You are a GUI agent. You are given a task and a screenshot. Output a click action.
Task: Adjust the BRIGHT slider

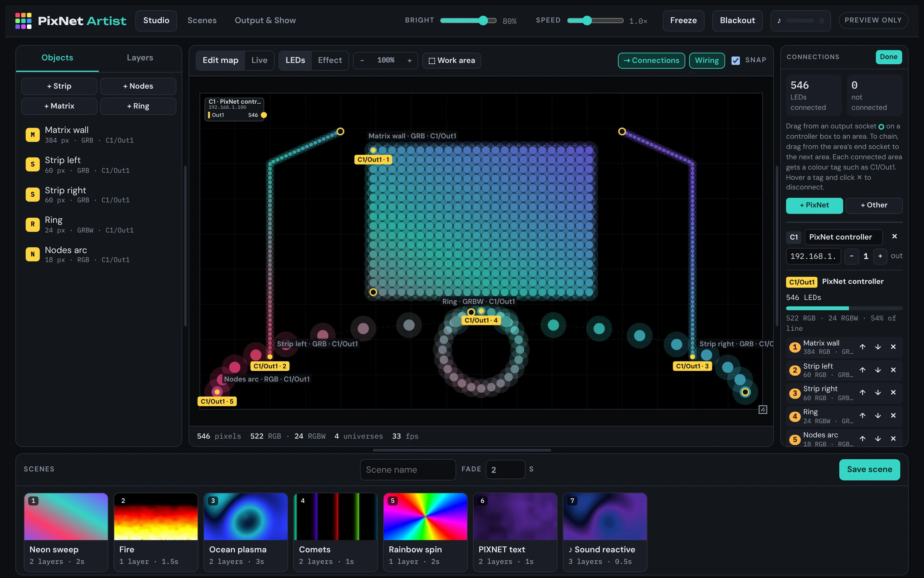[468, 20]
